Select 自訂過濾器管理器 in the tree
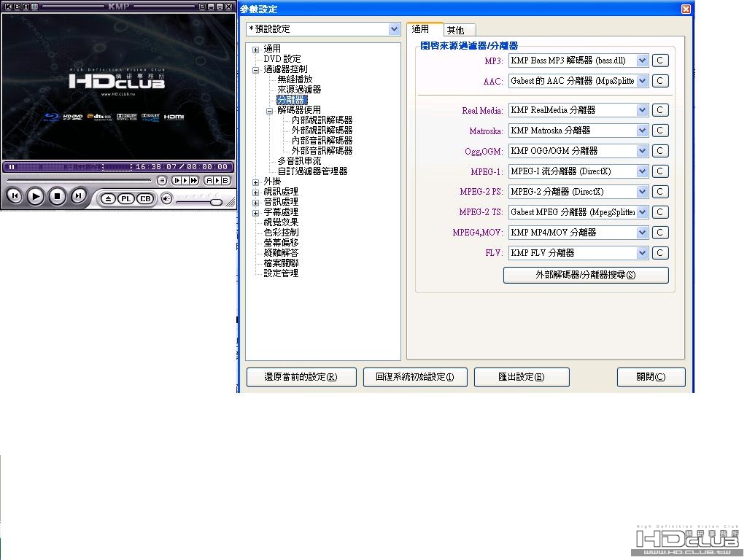Viewport: 747px width, 560px height. pyautogui.click(x=312, y=171)
